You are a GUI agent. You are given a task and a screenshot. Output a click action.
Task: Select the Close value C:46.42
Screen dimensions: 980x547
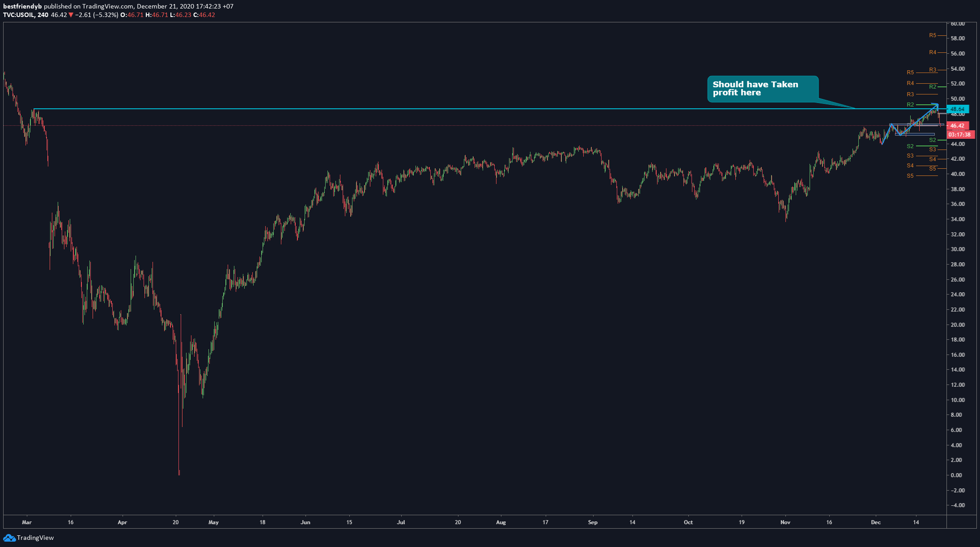tap(204, 15)
